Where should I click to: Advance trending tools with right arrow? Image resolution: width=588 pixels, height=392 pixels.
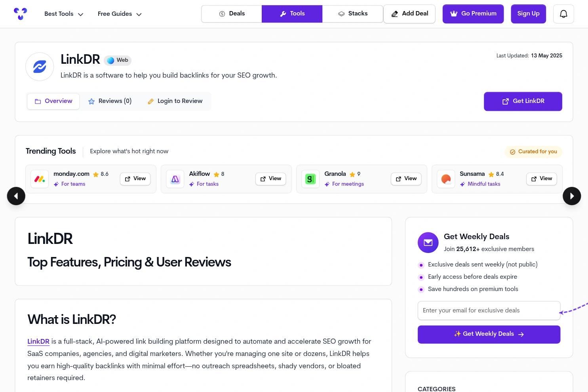[571, 196]
